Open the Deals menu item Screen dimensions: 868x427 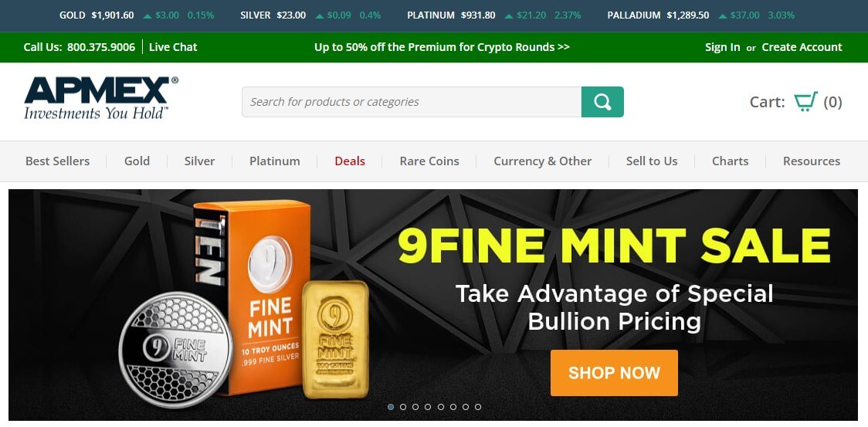(x=350, y=161)
